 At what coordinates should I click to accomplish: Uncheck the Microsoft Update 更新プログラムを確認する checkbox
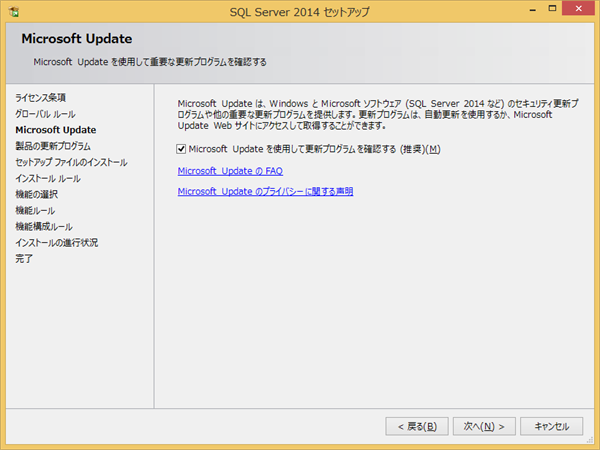[181, 149]
